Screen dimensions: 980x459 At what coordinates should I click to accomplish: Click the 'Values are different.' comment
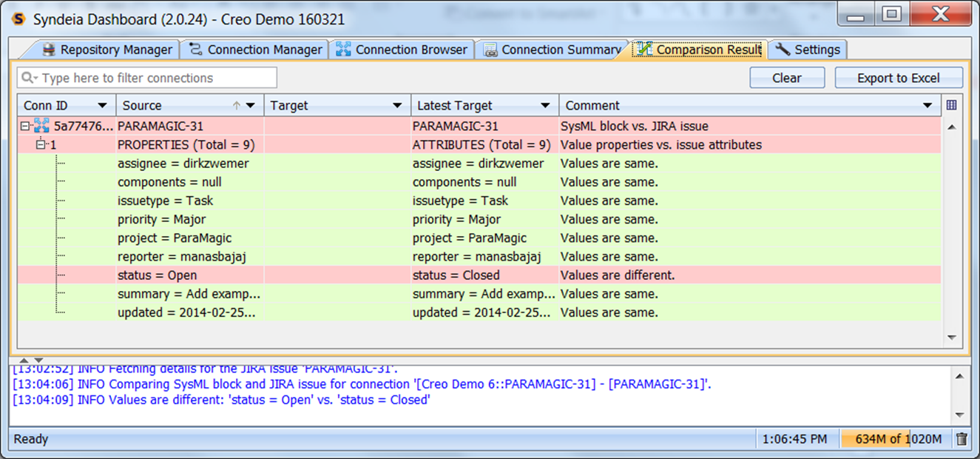[618, 275]
